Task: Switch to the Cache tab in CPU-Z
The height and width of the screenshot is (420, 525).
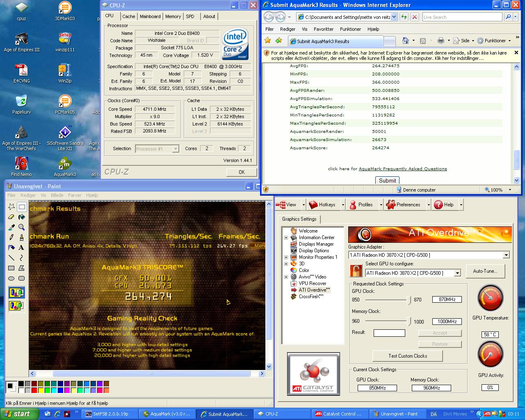Action: click(128, 16)
